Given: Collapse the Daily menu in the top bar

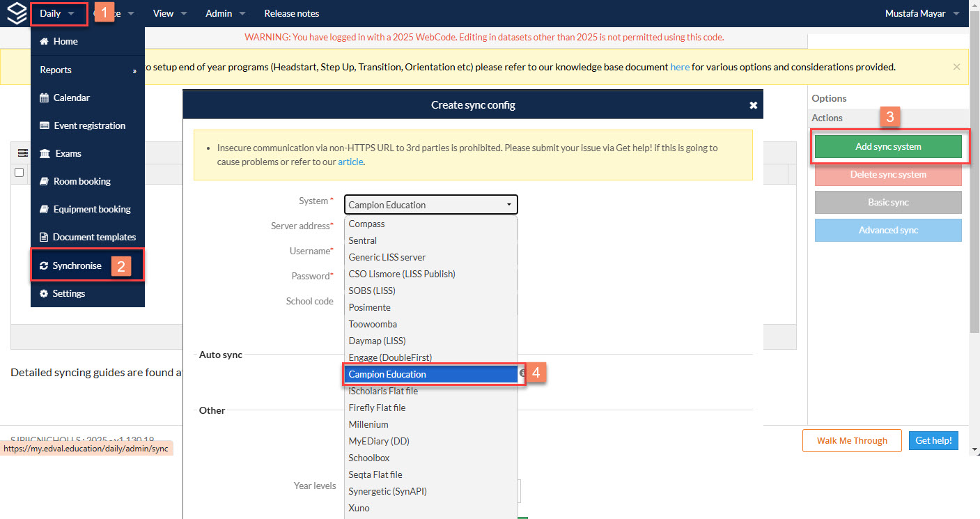Looking at the screenshot, I should (57, 14).
